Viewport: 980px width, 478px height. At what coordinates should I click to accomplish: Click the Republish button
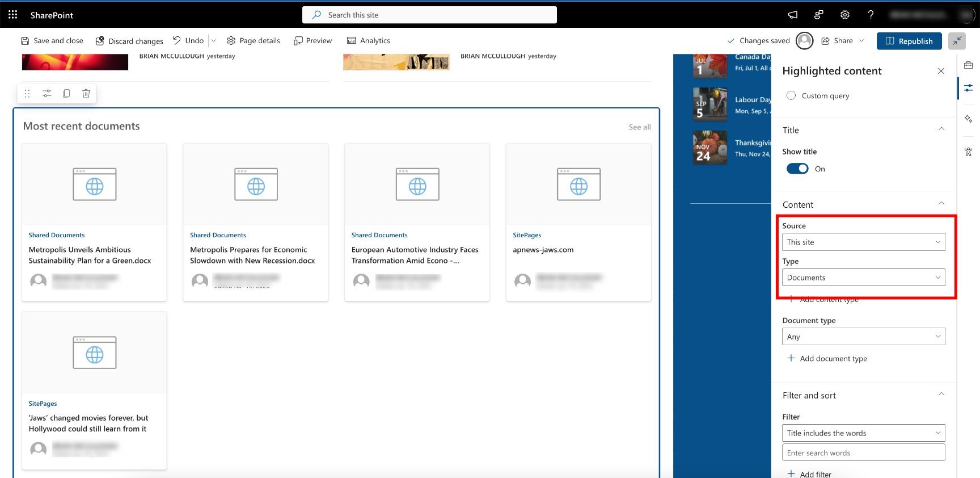(909, 41)
